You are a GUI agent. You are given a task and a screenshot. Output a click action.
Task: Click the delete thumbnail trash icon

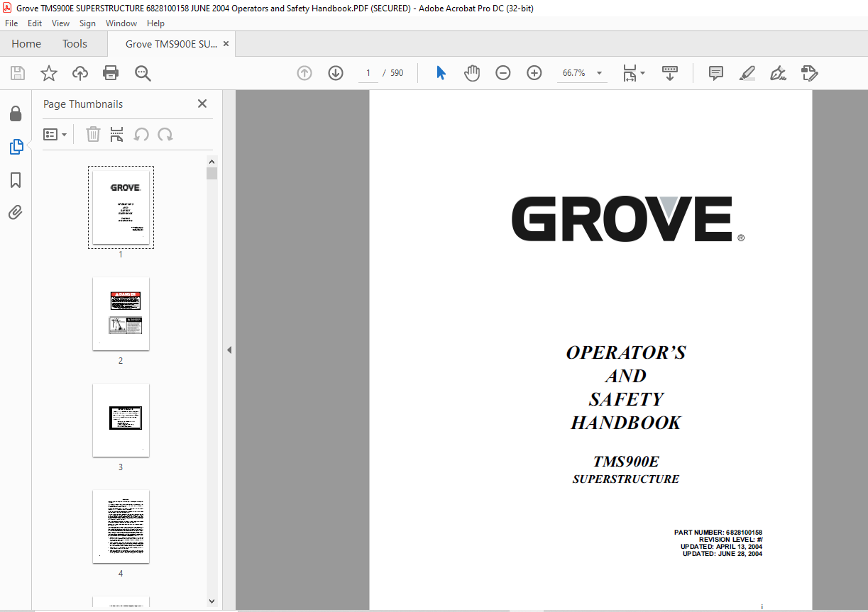tap(93, 135)
